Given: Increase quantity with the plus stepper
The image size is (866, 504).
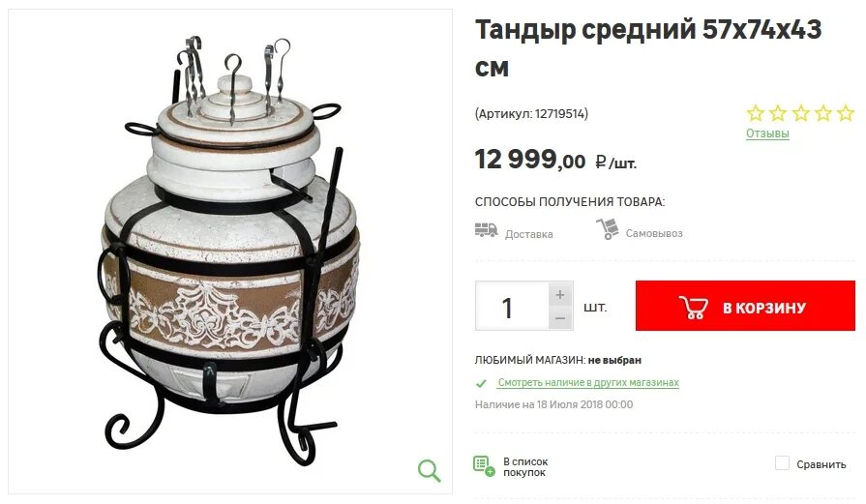Looking at the screenshot, I should (560, 295).
